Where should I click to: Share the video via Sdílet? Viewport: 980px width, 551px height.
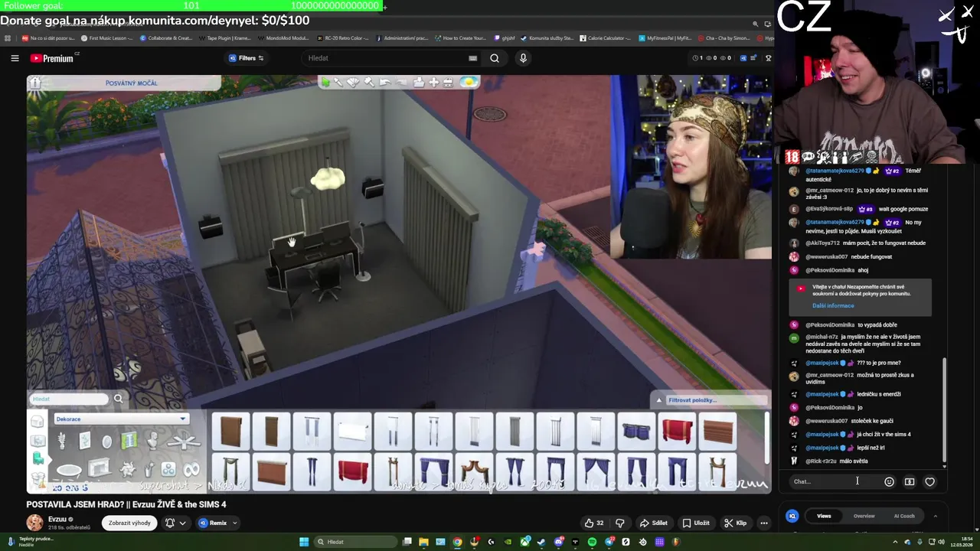pos(654,523)
